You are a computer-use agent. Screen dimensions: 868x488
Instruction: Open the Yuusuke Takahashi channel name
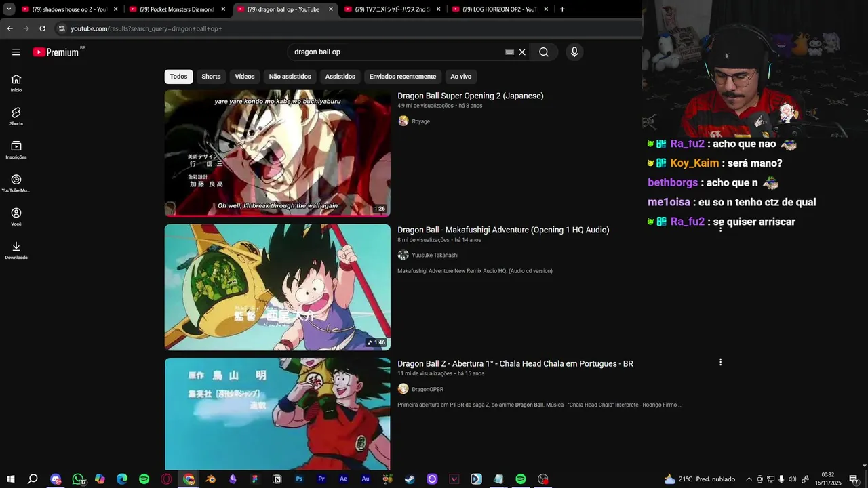pos(435,256)
